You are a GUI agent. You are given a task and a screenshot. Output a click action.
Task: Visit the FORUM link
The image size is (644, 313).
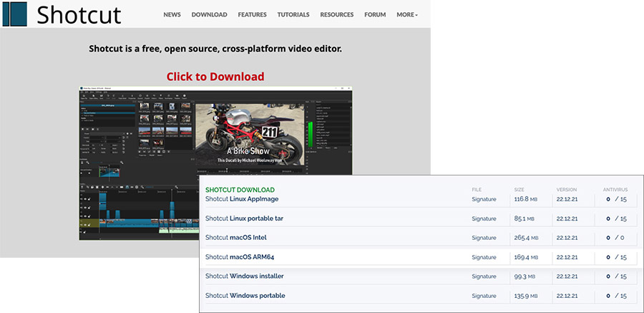(375, 14)
